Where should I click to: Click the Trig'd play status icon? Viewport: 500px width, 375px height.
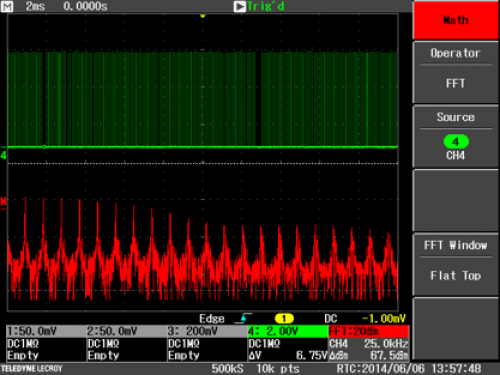[x=240, y=6]
